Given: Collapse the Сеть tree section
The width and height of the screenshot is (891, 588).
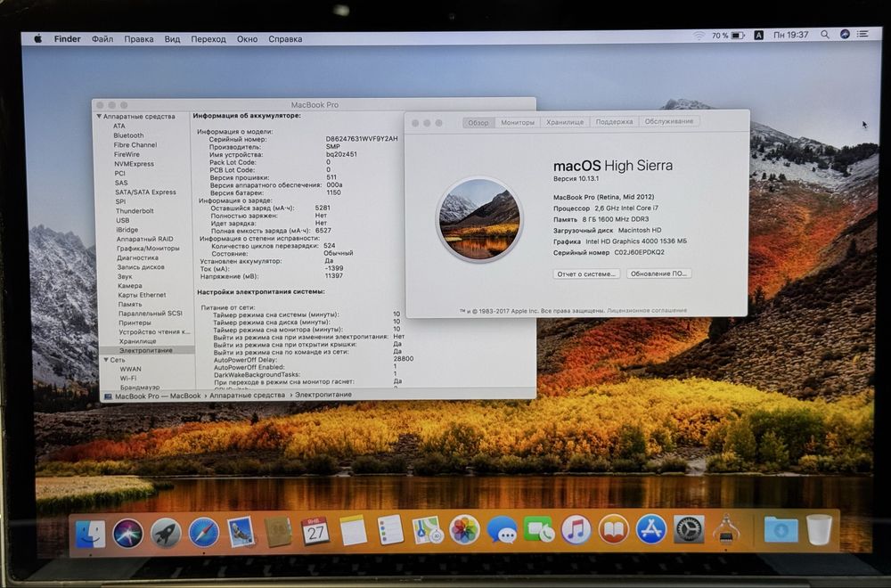Looking at the screenshot, I should coord(106,360).
